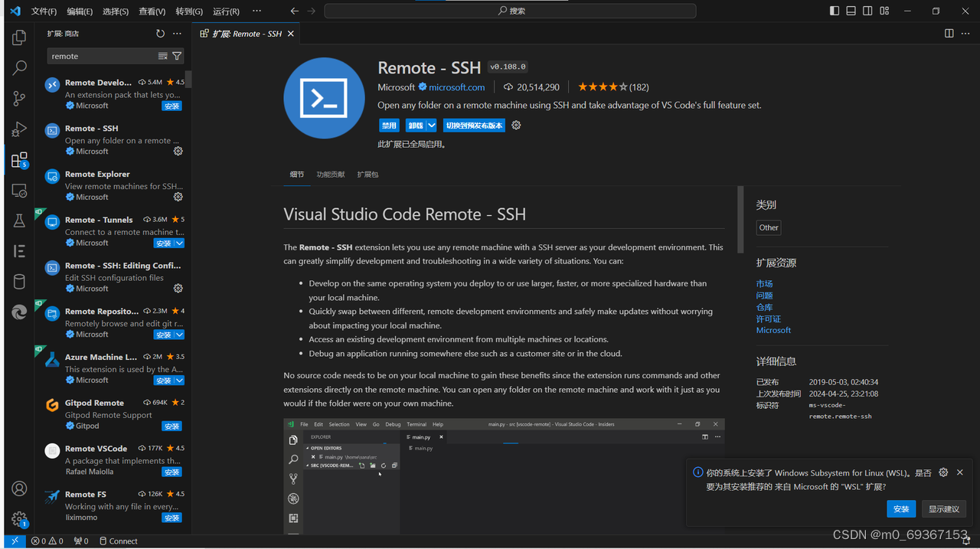Split the editor to the right
The image size is (980, 549).
[949, 34]
